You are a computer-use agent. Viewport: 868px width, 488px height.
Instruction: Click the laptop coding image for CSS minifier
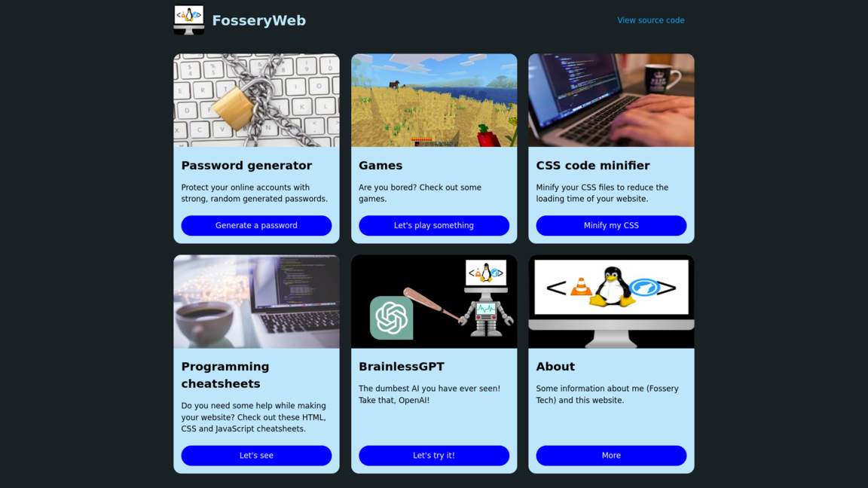click(x=611, y=100)
